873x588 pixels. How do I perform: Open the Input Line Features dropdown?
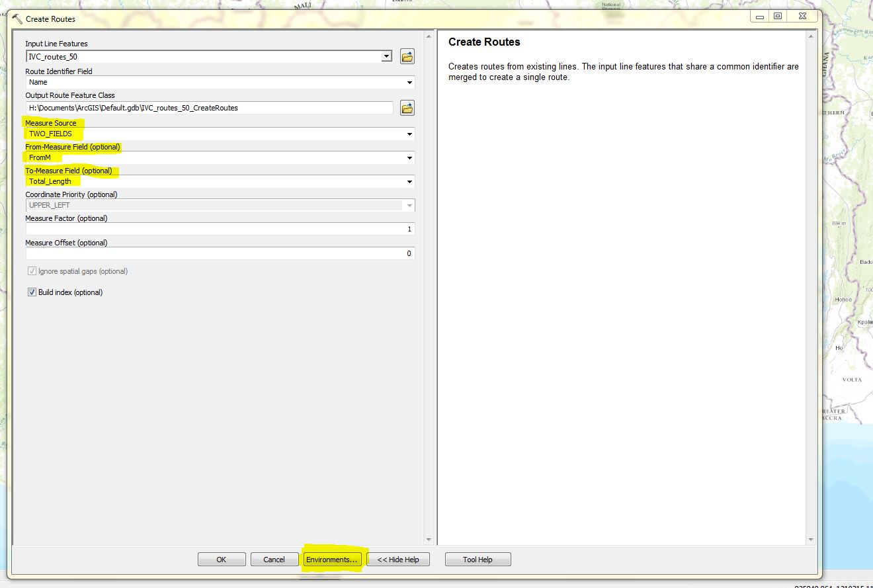387,57
